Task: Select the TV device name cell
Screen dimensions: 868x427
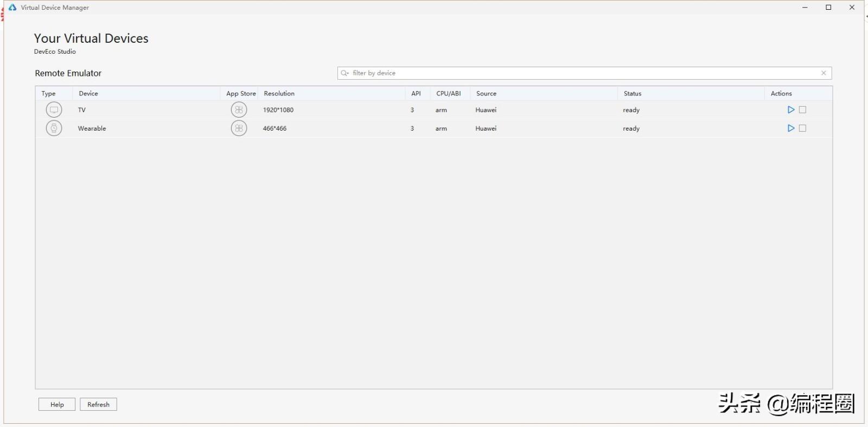Action: coord(82,109)
